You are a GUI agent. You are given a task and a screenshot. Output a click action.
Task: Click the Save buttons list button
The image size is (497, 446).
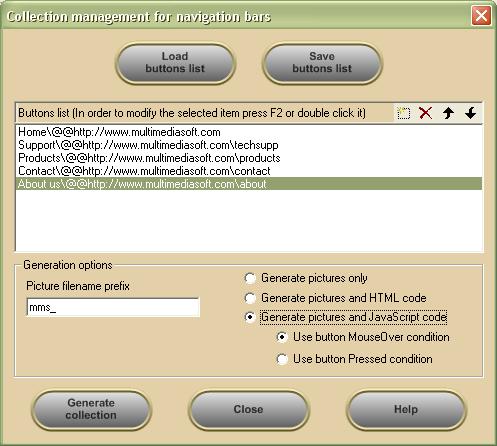tap(322, 63)
